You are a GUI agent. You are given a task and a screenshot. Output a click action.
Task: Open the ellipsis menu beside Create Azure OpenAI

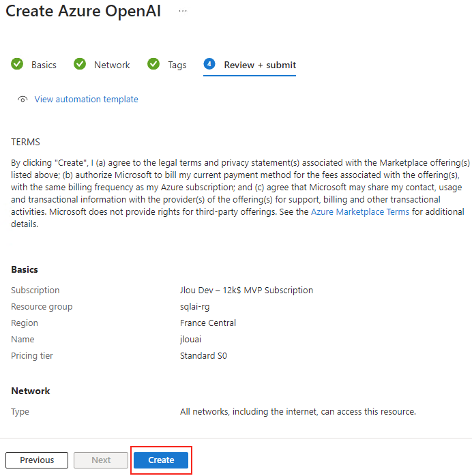click(x=183, y=11)
